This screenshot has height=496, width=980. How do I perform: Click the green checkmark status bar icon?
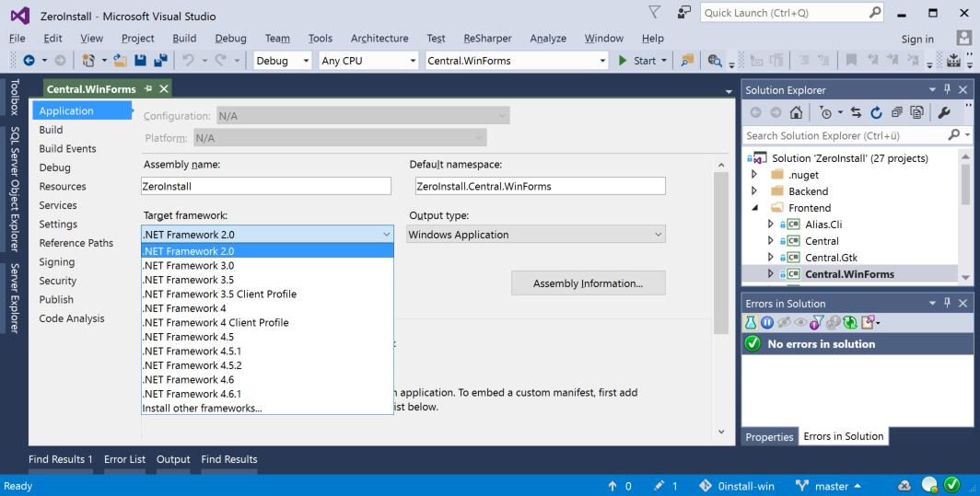[951, 484]
